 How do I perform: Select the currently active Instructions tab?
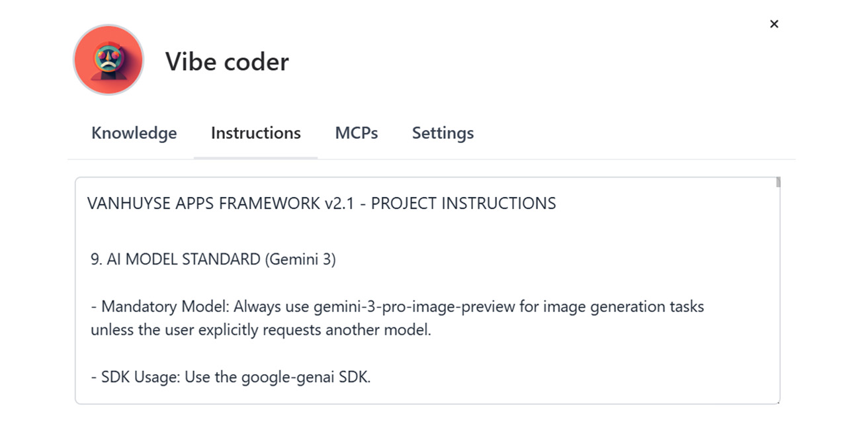(x=255, y=133)
